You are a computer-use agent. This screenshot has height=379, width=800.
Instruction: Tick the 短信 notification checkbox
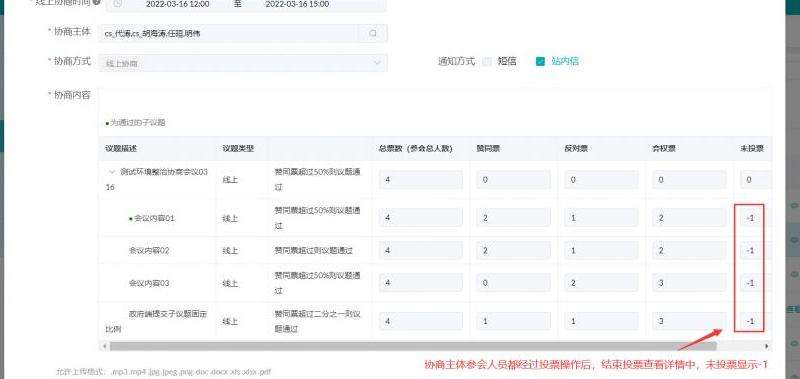point(487,62)
